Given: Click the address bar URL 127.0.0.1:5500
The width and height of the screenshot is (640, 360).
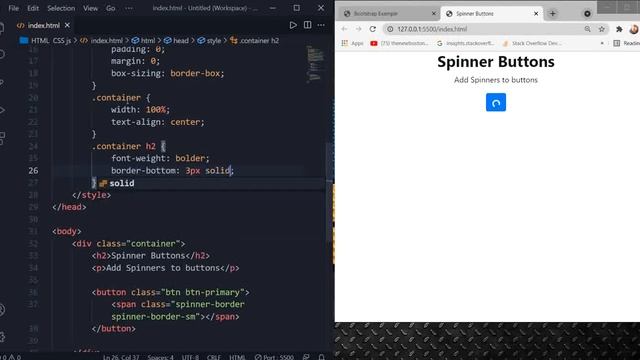Looking at the screenshot, I should tap(432, 29).
